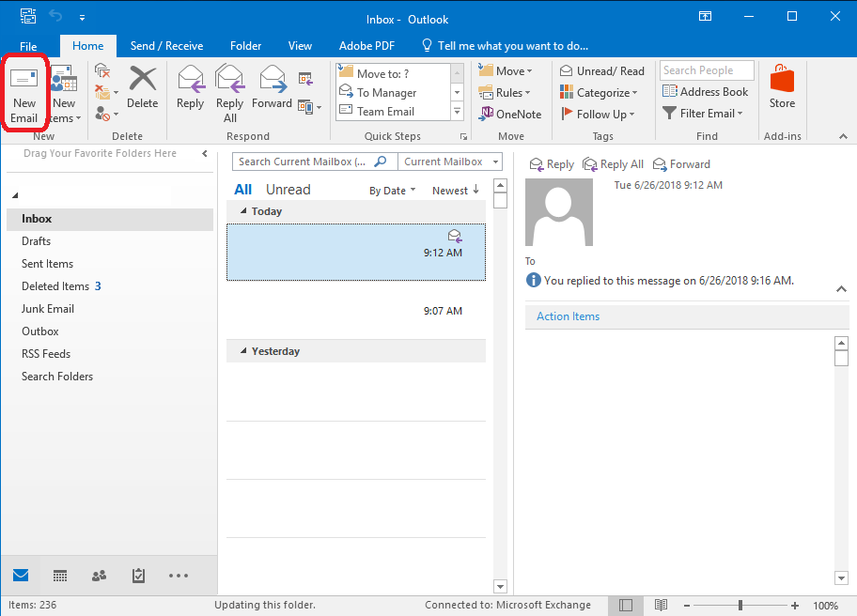Open the Filter Email dropdown
The width and height of the screenshot is (857, 616).
[702, 114]
